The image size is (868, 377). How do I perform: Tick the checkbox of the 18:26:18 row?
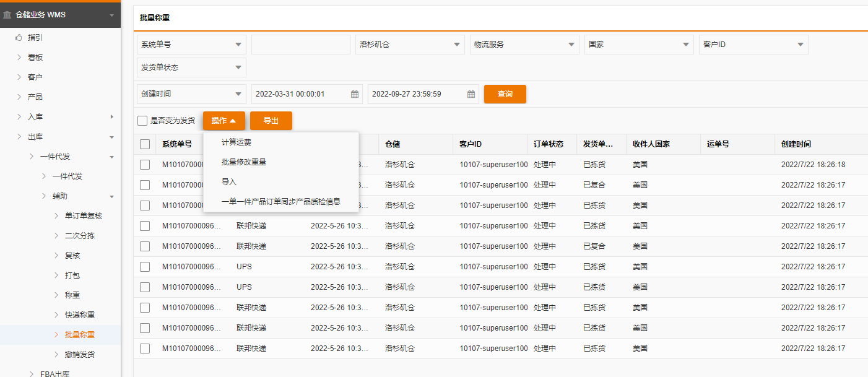(145, 165)
